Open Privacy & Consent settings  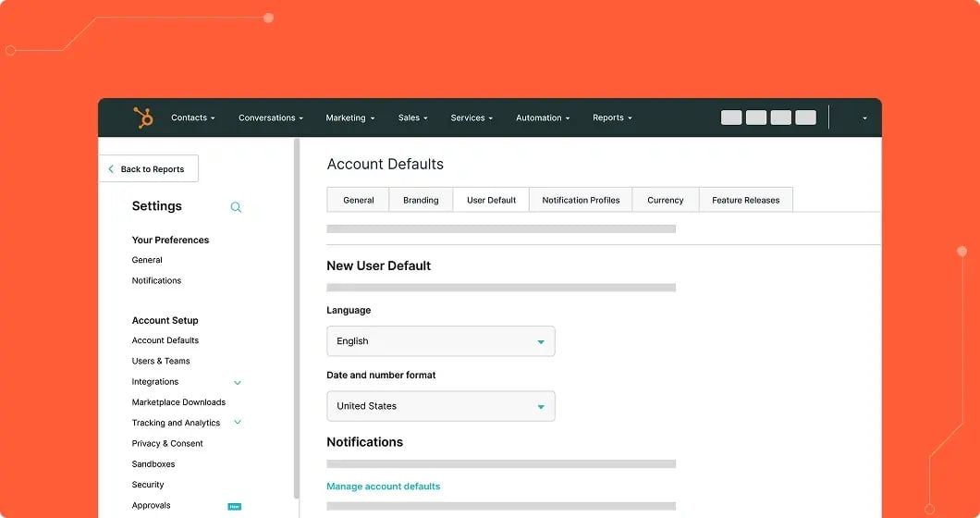coord(167,444)
